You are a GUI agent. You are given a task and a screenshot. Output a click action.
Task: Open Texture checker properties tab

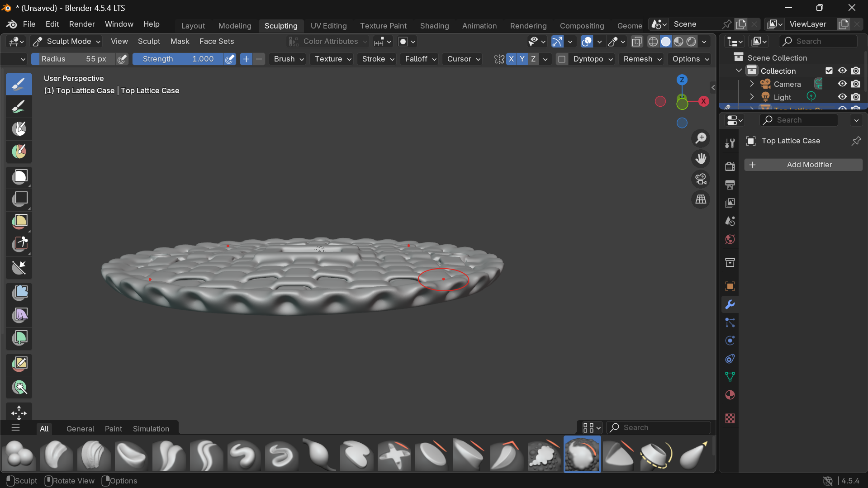point(730,418)
